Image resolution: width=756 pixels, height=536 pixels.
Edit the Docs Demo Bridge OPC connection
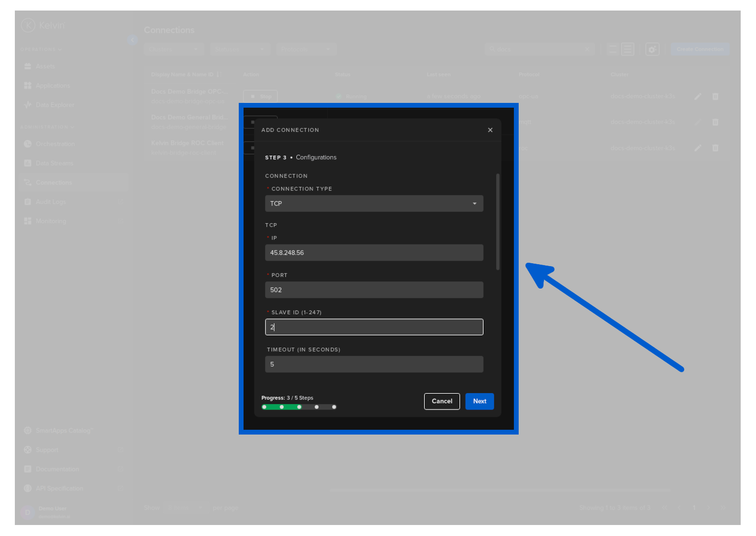[x=698, y=97]
